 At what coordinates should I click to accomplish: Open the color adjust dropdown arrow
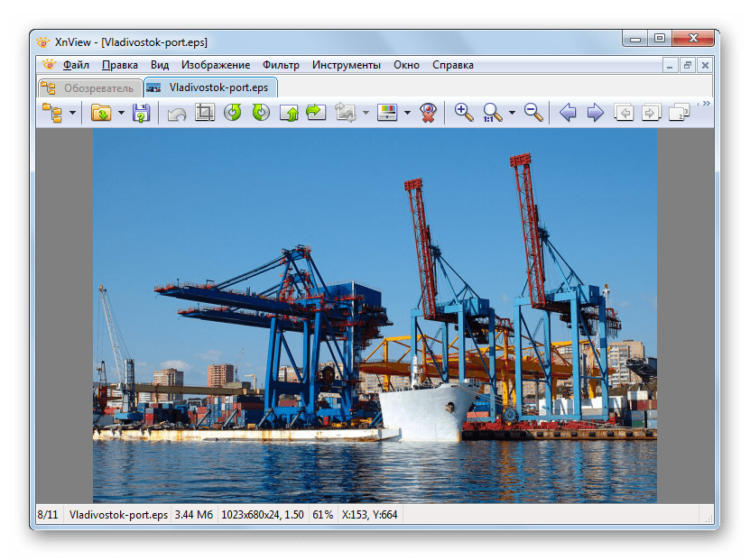tap(407, 114)
